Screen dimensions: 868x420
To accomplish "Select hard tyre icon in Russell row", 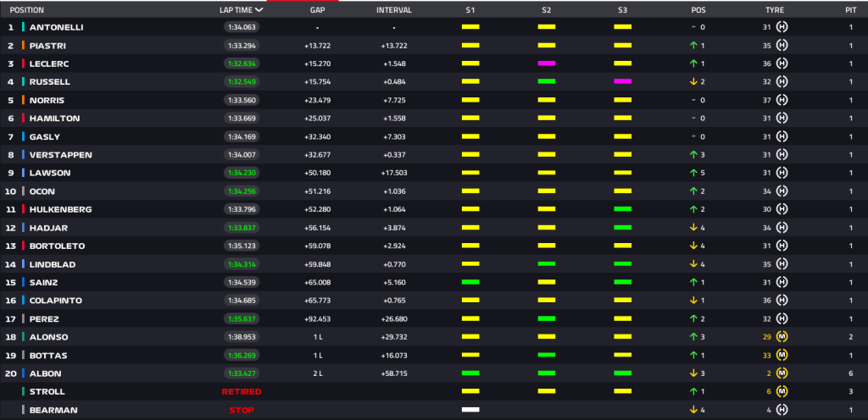I will point(782,82).
